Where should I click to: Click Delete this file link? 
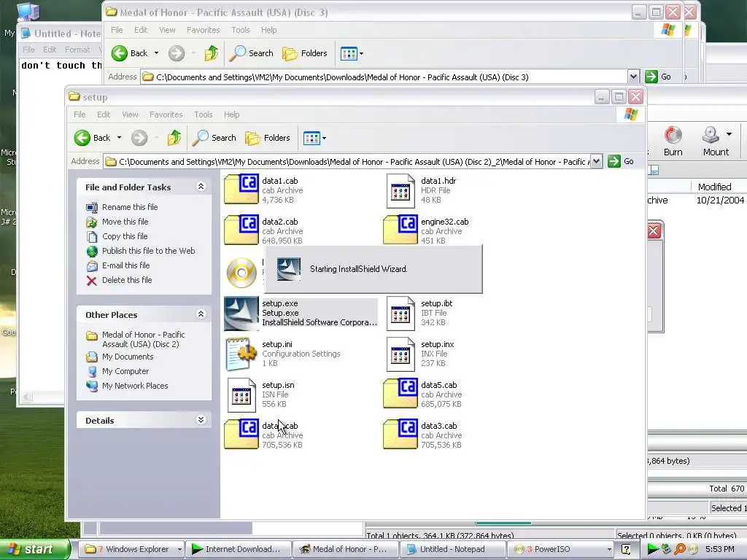click(127, 280)
